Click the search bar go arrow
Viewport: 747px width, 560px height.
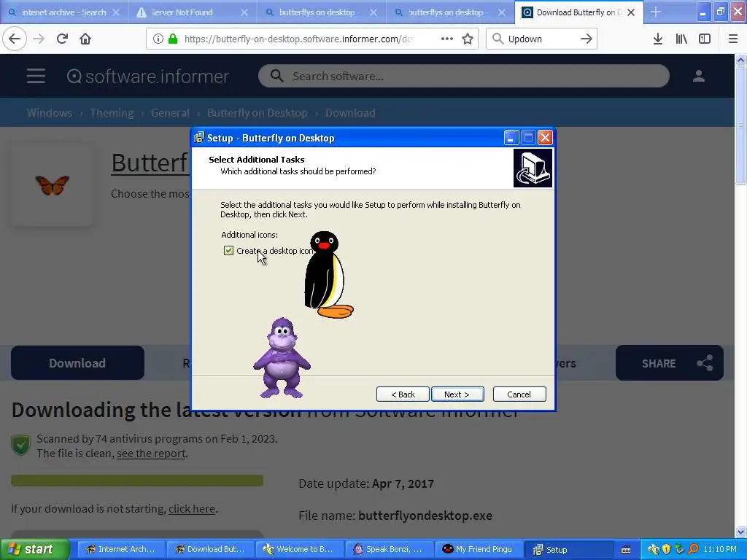coord(587,39)
